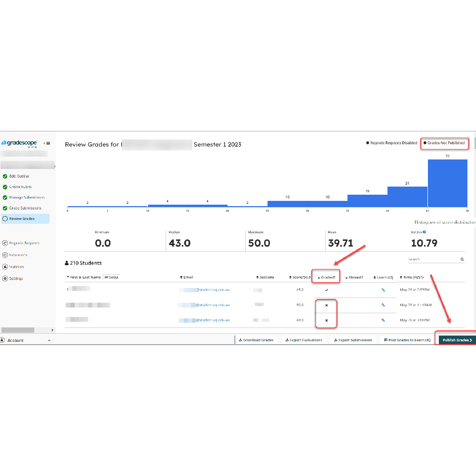
Task: Click the Learn.UQ link icon on first student row
Action: pos(384,289)
